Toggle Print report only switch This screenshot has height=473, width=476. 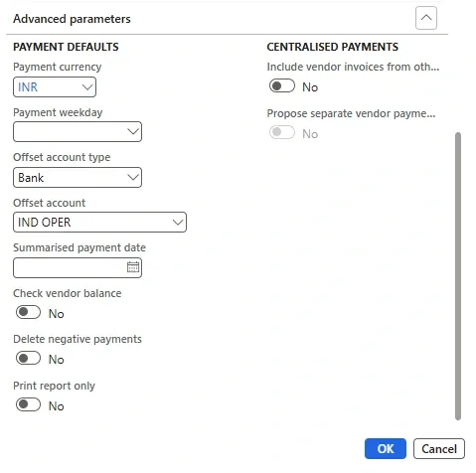coord(28,404)
